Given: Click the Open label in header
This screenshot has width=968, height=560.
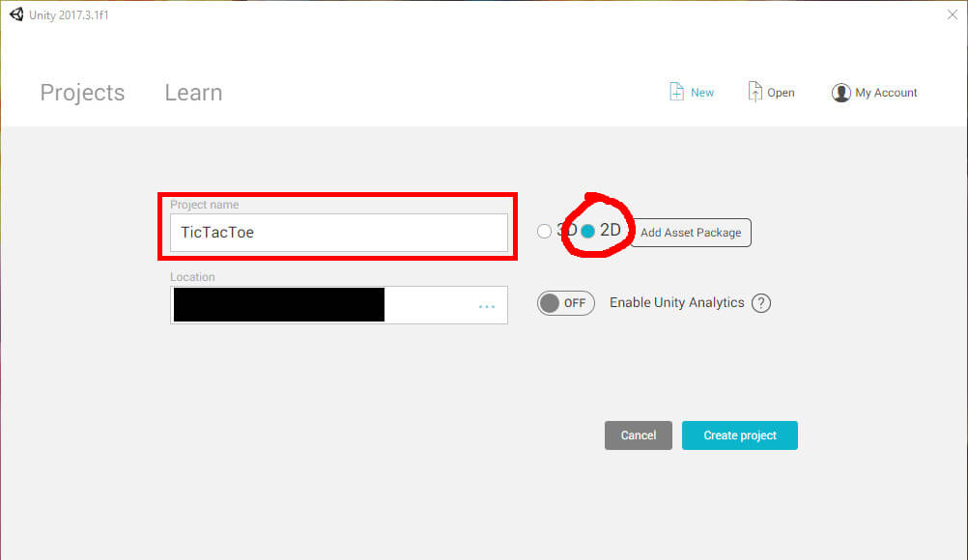Looking at the screenshot, I should [x=781, y=93].
